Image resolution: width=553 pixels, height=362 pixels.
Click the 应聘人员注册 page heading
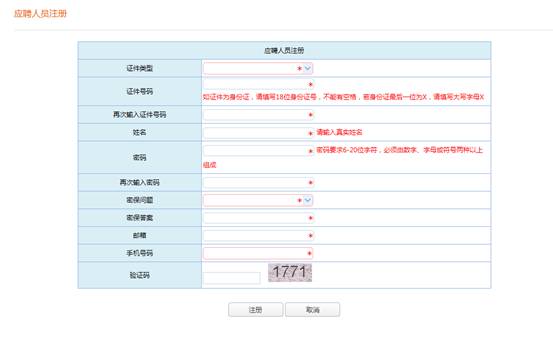[40, 13]
